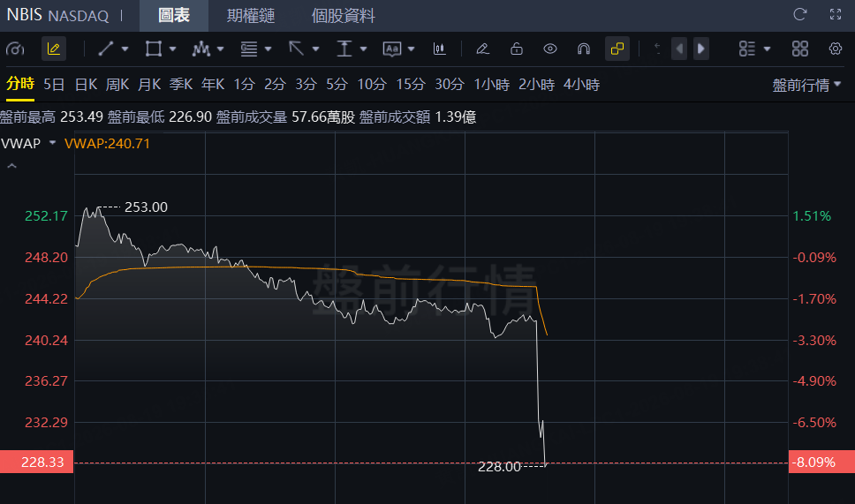855x504 pixels.
Task: Select the 季K timeframe
Action: pos(181,85)
